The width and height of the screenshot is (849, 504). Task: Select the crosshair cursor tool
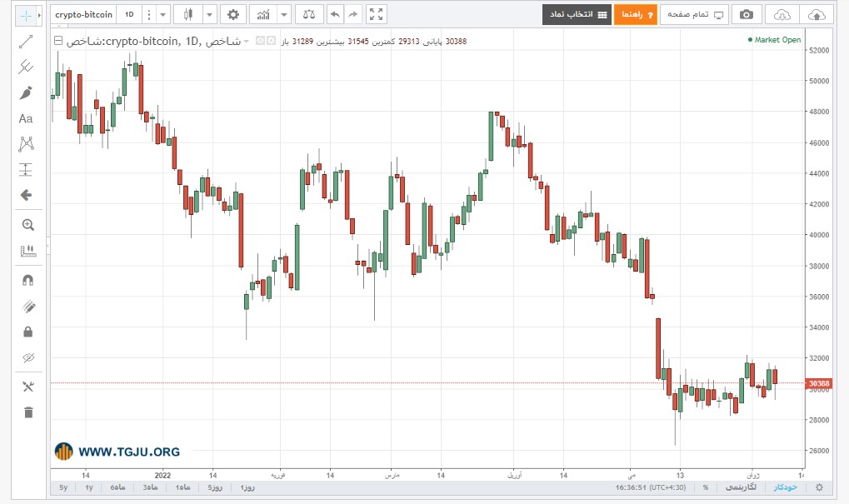(26, 15)
